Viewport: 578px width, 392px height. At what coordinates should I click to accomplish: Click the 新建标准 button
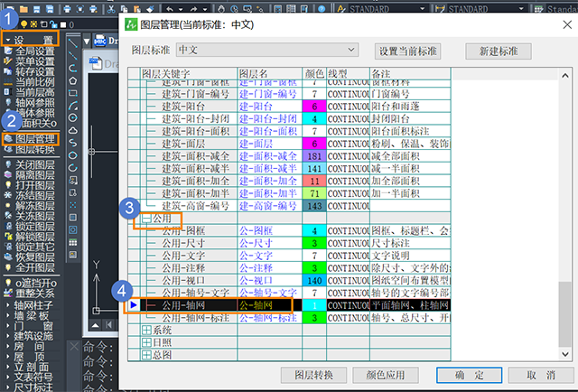click(499, 51)
